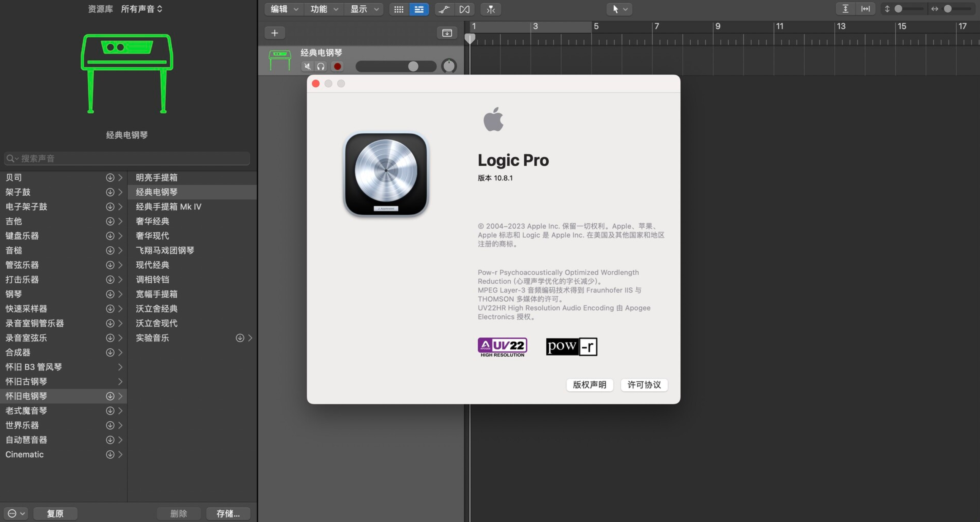980x522 pixels.
Task: Expand the 音槌 category chevron
Action: (120, 250)
